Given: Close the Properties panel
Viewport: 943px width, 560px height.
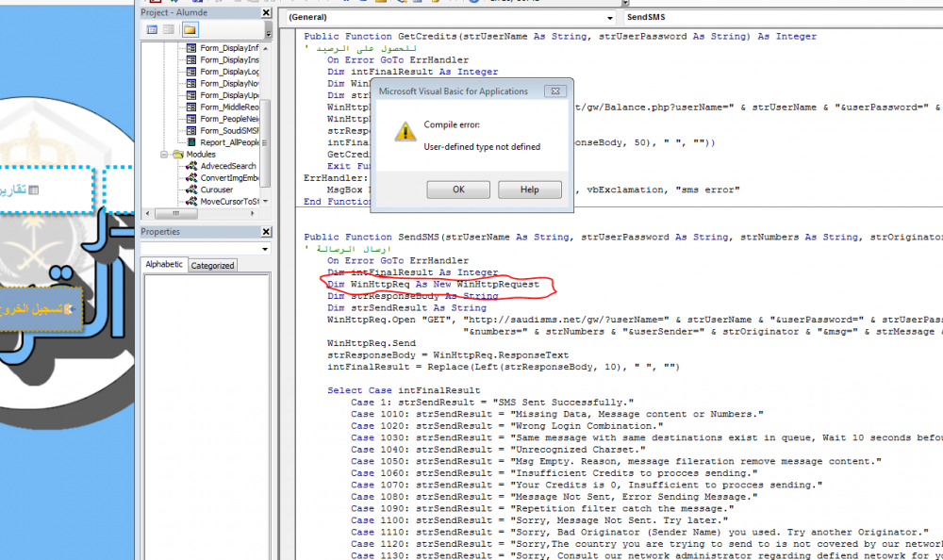Looking at the screenshot, I should (267, 232).
